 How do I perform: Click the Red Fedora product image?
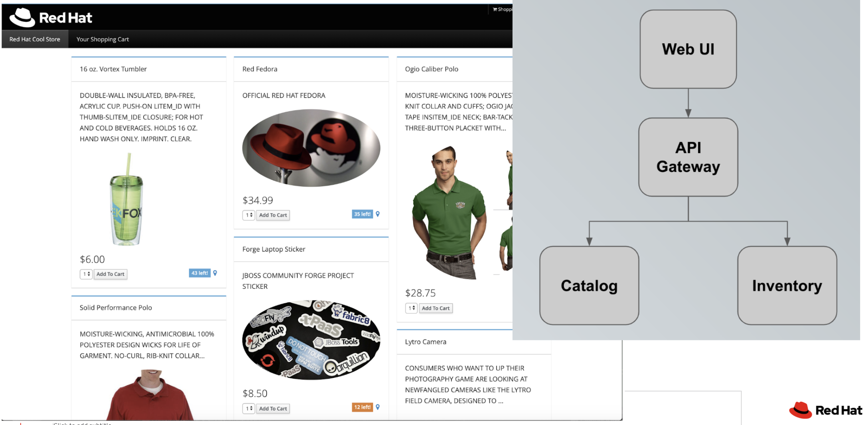click(311, 148)
